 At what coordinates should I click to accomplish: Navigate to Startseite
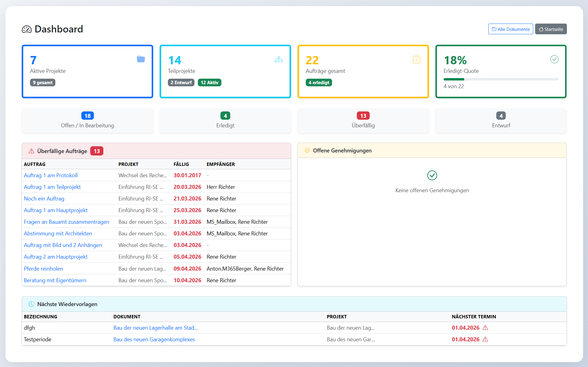point(551,29)
